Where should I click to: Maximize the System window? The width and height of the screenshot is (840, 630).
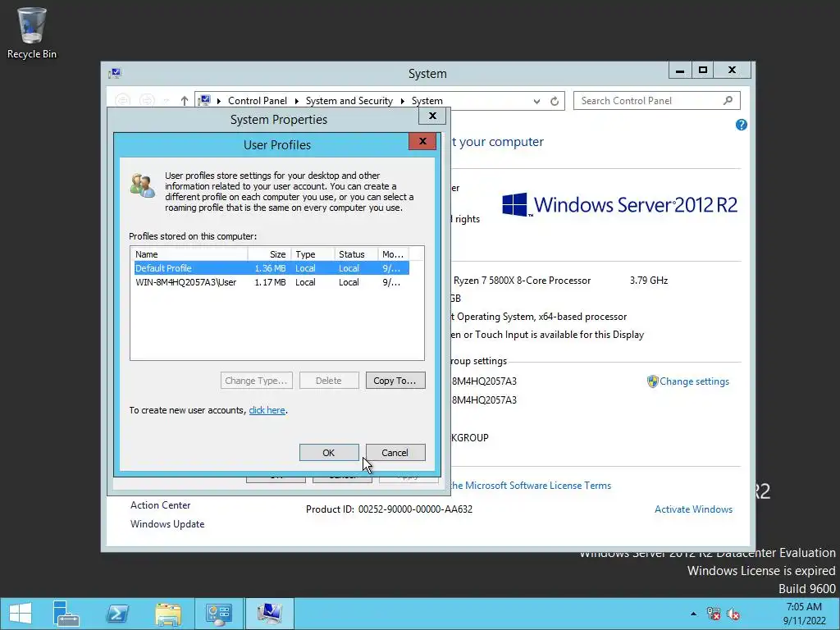(x=703, y=71)
